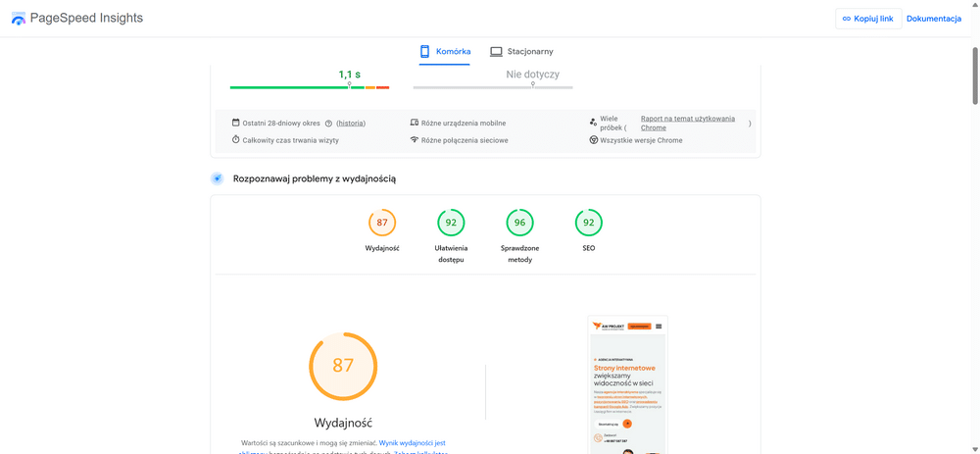Image resolution: width=980 pixels, height=454 pixels.
Task: Click the large 87 performance gauge
Action: coord(343,366)
